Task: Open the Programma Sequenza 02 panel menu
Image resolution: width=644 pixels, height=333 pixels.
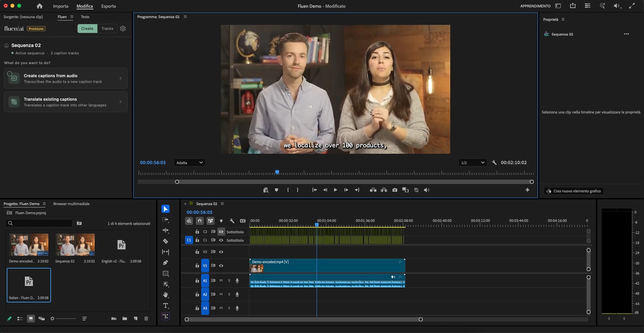Action: 185,17
